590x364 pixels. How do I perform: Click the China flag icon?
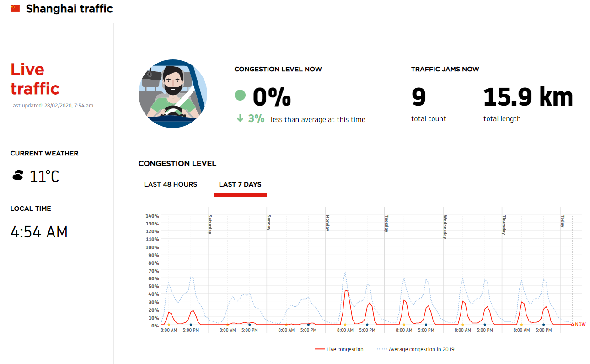coord(15,9)
